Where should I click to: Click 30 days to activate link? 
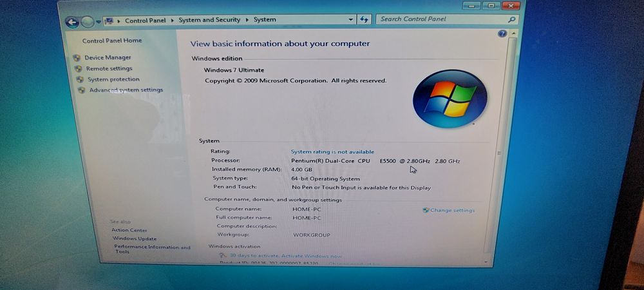tap(285, 255)
